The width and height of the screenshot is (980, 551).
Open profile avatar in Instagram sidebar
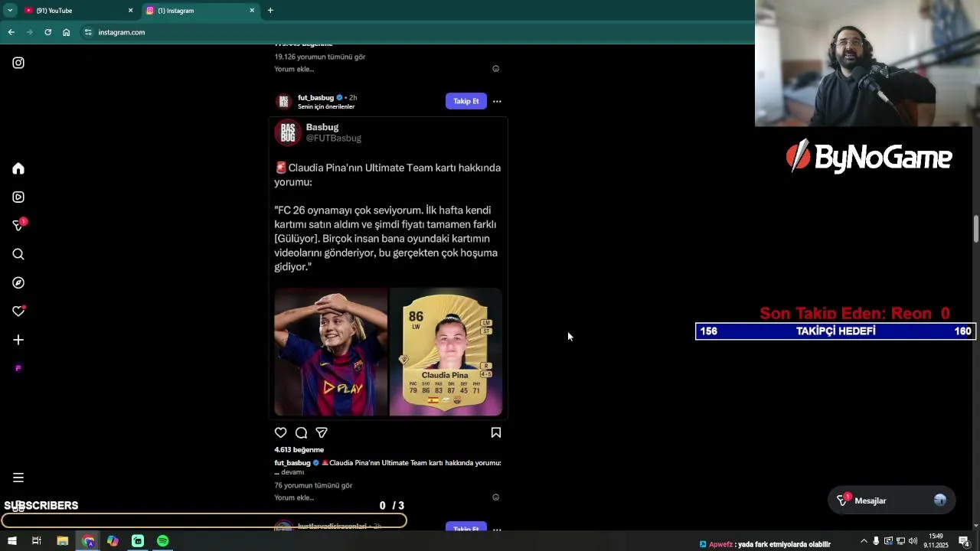pyautogui.click(x=18, y=368)
